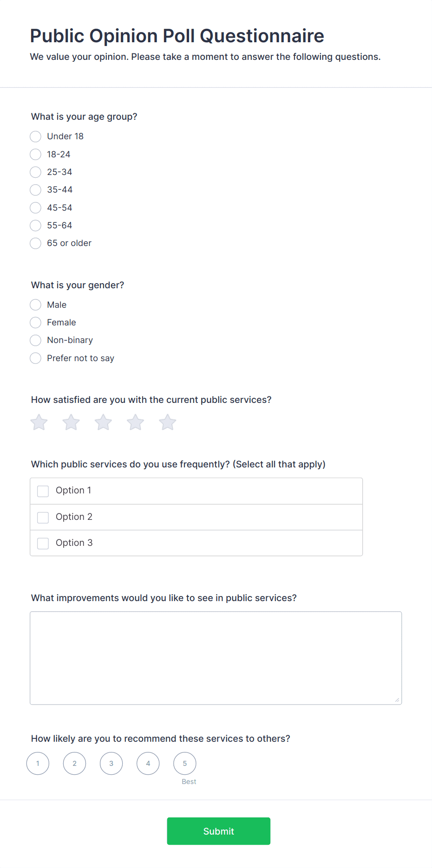Rate satisfaction with five stars
This screenshot has height=868, width=432.
(x=167, y=422)
